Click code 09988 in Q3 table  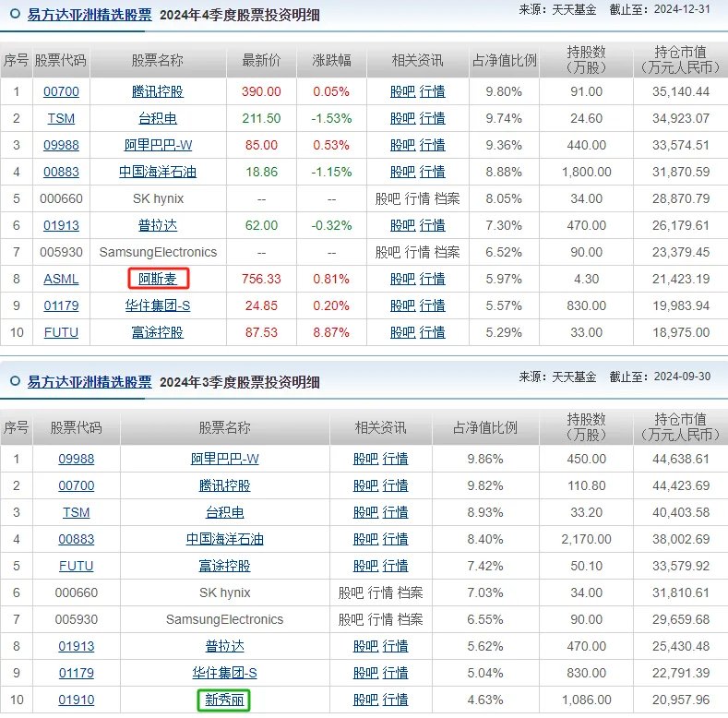(x=77, y=459)
